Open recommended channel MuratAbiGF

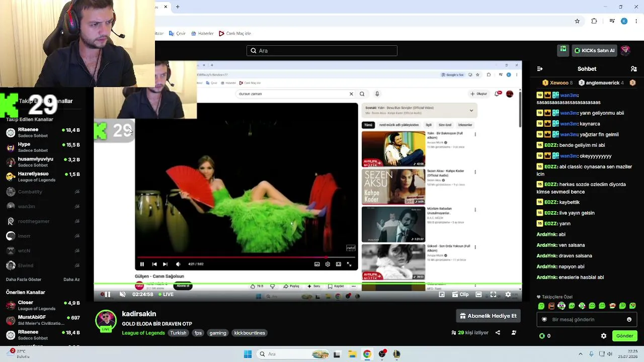click(x=43, y=320)
